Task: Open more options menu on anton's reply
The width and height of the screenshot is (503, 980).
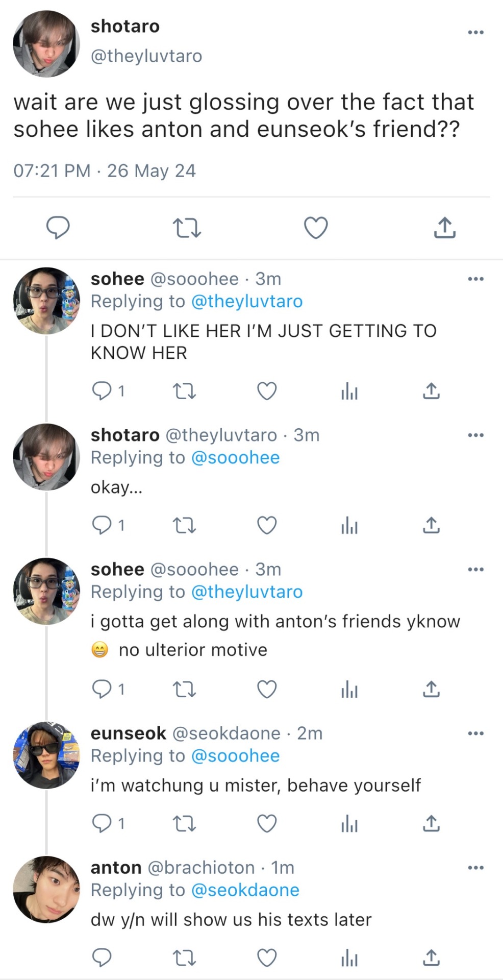Action: (475, 868)
